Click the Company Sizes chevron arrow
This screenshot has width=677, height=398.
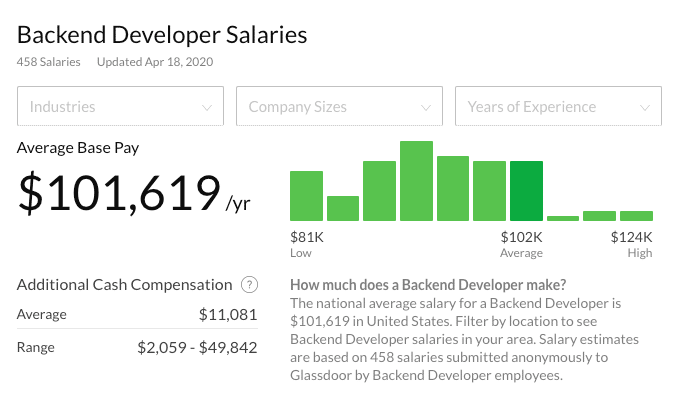click(426, 107)
